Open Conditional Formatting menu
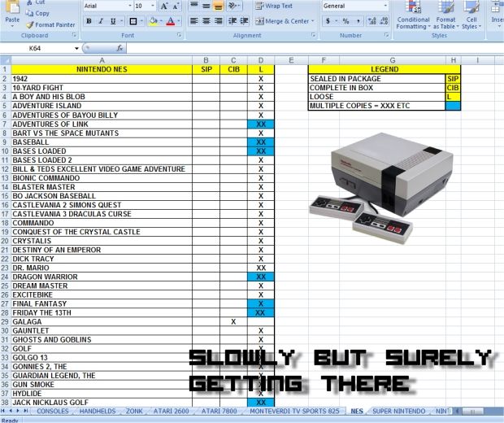 [413, 15]
